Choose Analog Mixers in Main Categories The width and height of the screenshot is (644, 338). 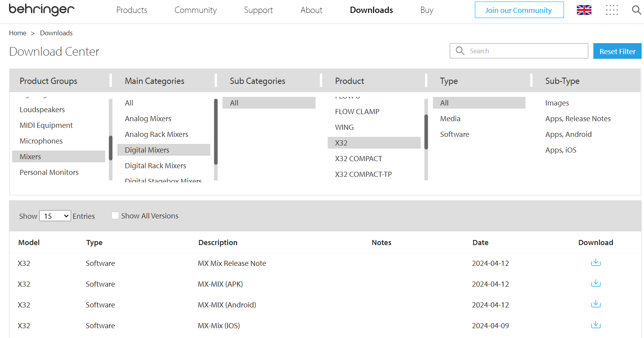tap(148, 119)
